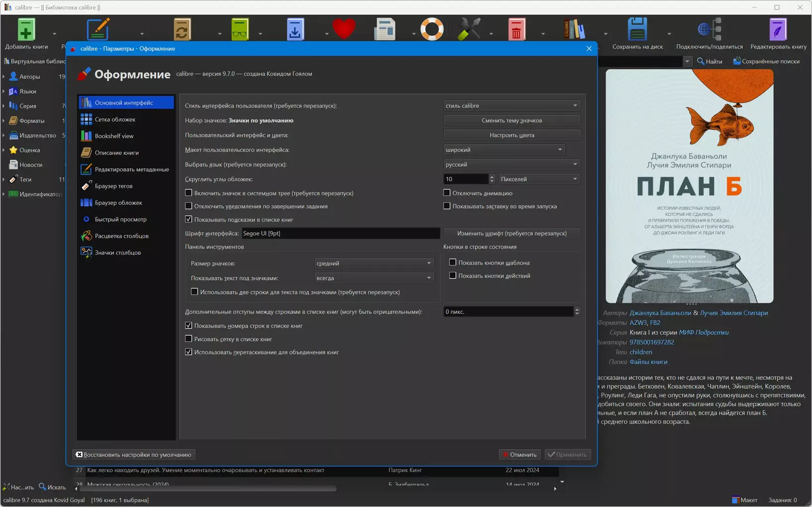Open the Save to disk toolbar icon
The width and height of the screenshot is (812, 507).
coord(637,30)
